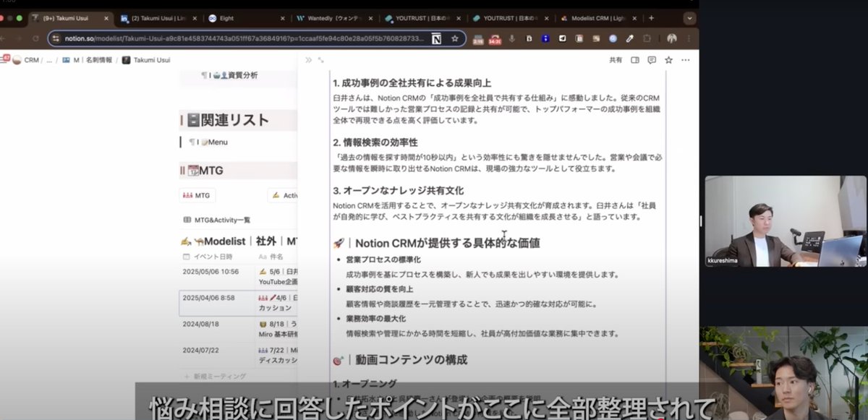Close the Eight browser tab
This screenshot has height=420, width=868.
pos(284,18)
